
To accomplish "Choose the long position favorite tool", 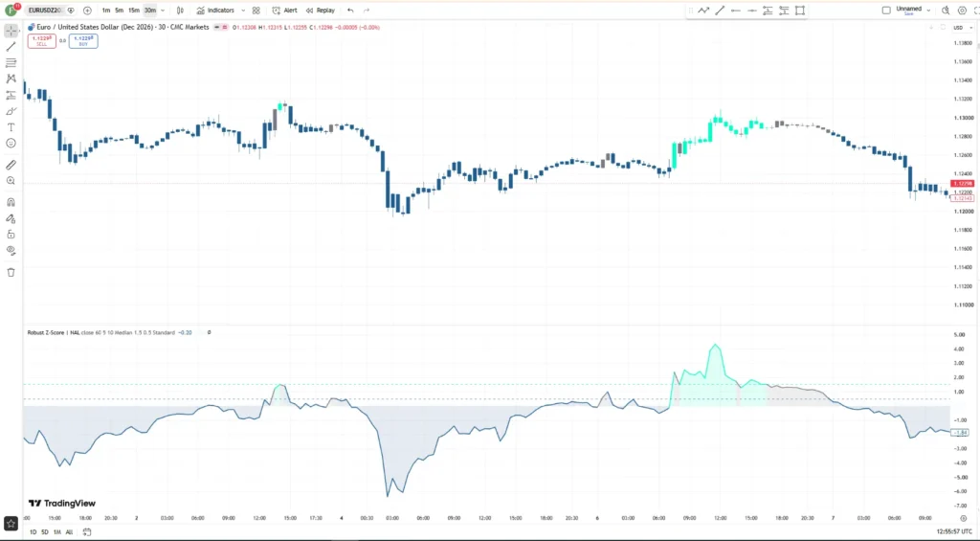I will coord(768,10).
